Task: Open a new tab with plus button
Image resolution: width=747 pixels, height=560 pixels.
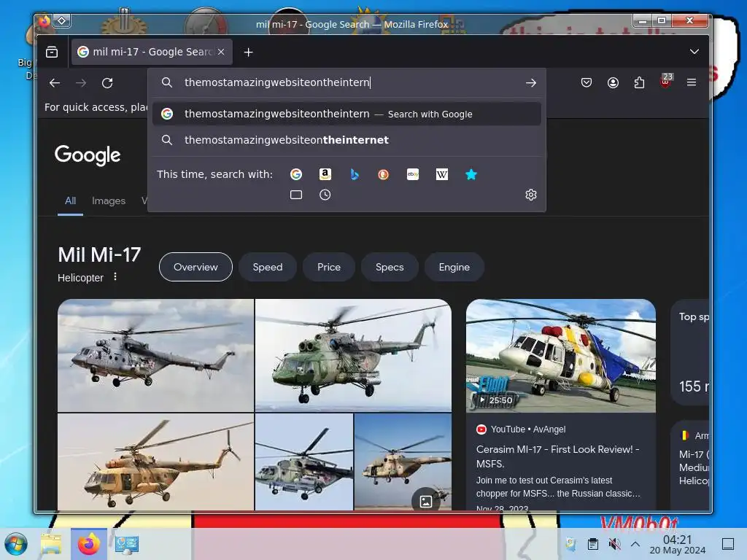Action: (x=248, y=52)
